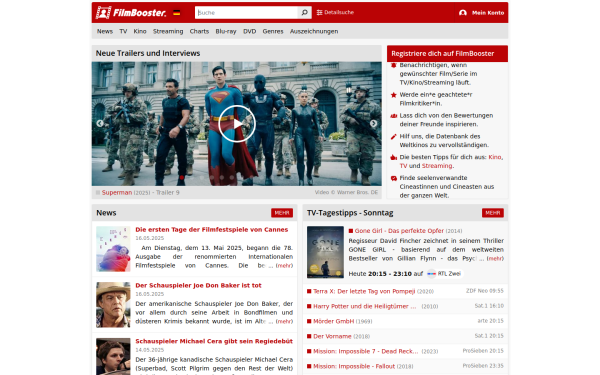Open the DVD menu
The height and width of the screenshot is (375, 600).
249,31
